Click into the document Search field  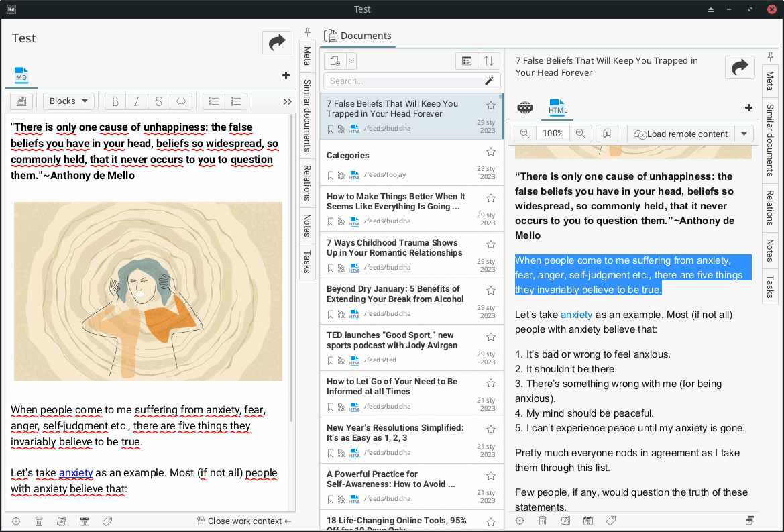click(x=402, y=81)
